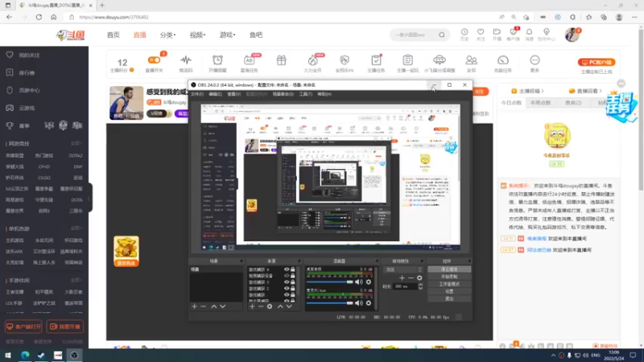Open OBS 编辑 menu
Viewport: 644px width, 362px height.
tap(215, 94)
